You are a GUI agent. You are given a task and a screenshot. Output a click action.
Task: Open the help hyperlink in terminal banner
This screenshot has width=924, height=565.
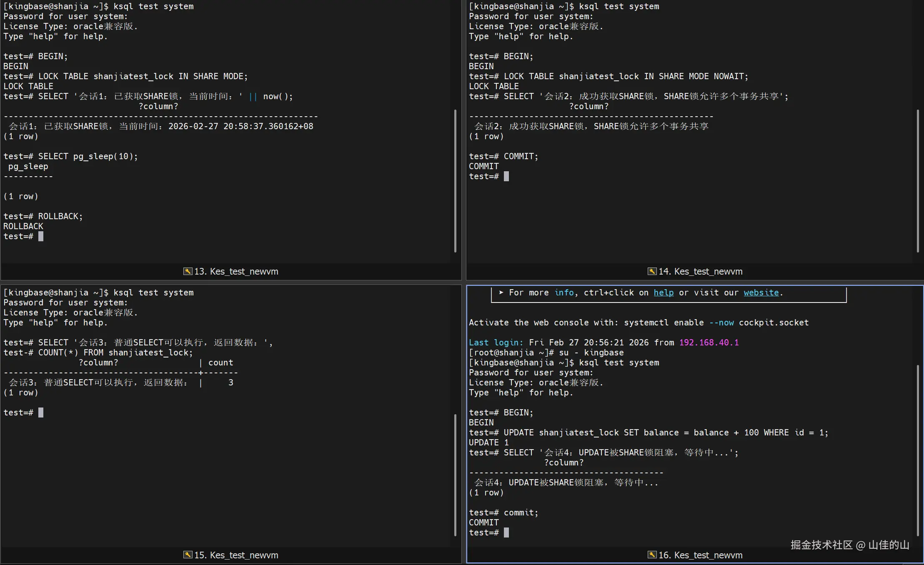(664, 292)
